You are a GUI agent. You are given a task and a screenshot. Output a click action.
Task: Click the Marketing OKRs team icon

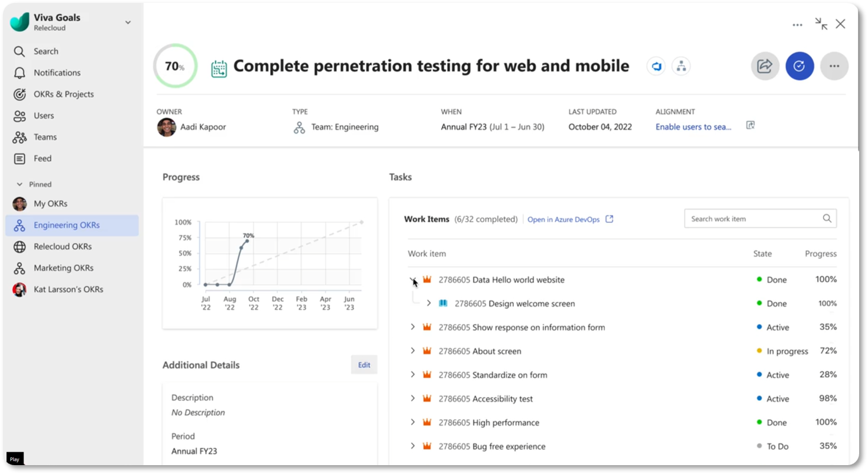point(20,268)
